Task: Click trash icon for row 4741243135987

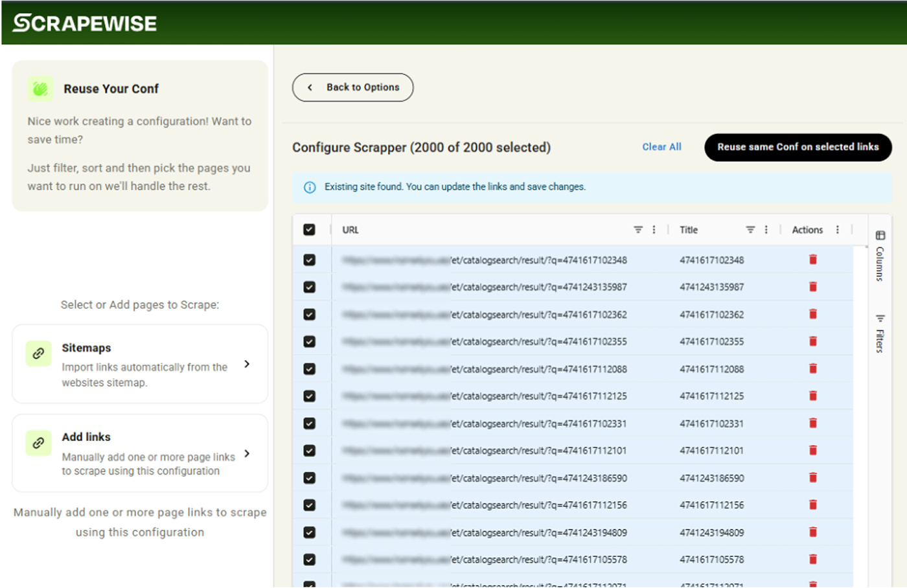Action: click(x=812, y=287)
